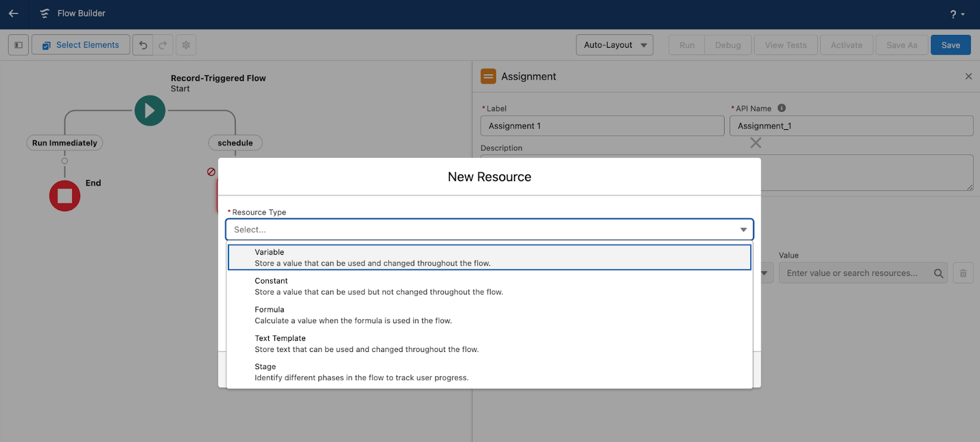The width and height of the screenshot is (980, 442).
Task: Click the undo arrow icon
Action: 143,45
